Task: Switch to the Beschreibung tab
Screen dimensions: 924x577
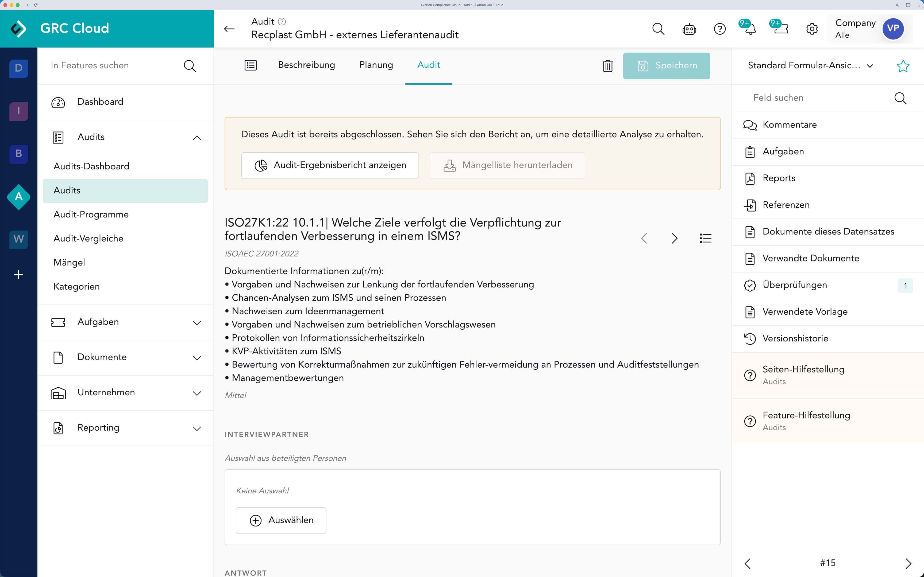Action: (306, 65)
